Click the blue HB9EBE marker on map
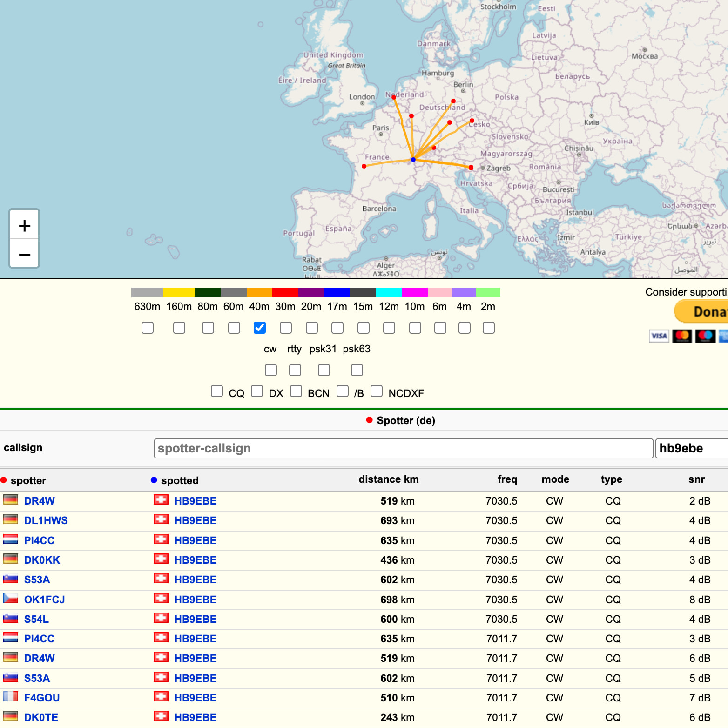Viewport: 728px width, 728px height. click(413, 160)
